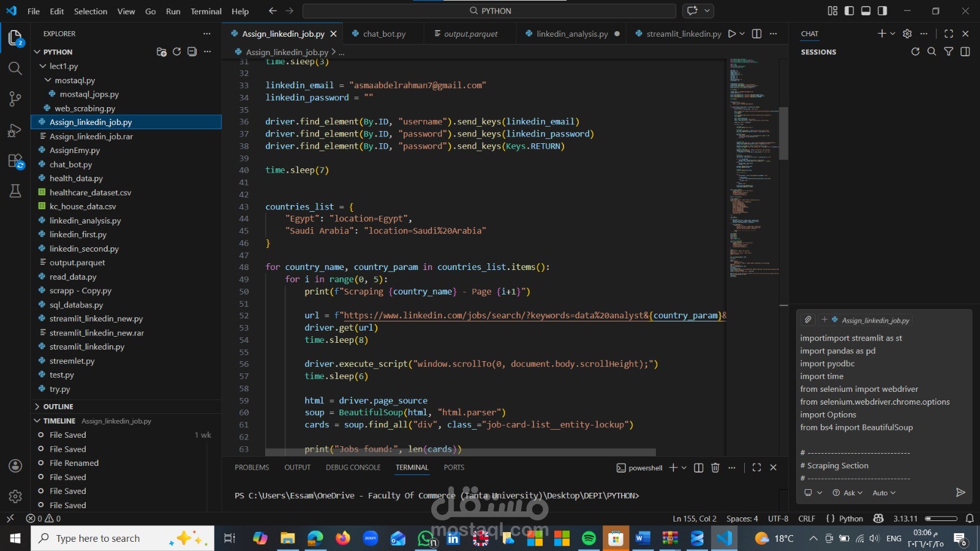The image size is (980, 551).
Task: Collapse the mostaql.py tree node
Action: click(48, 80)
